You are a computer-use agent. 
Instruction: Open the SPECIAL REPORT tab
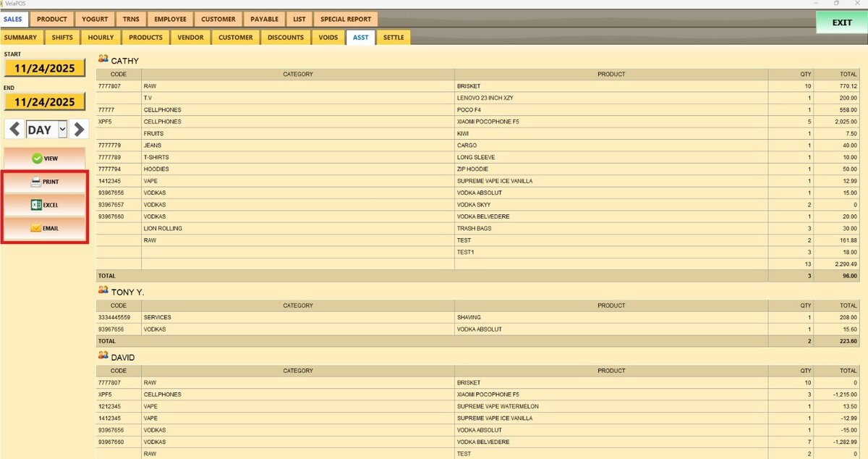tap(346, 20)
